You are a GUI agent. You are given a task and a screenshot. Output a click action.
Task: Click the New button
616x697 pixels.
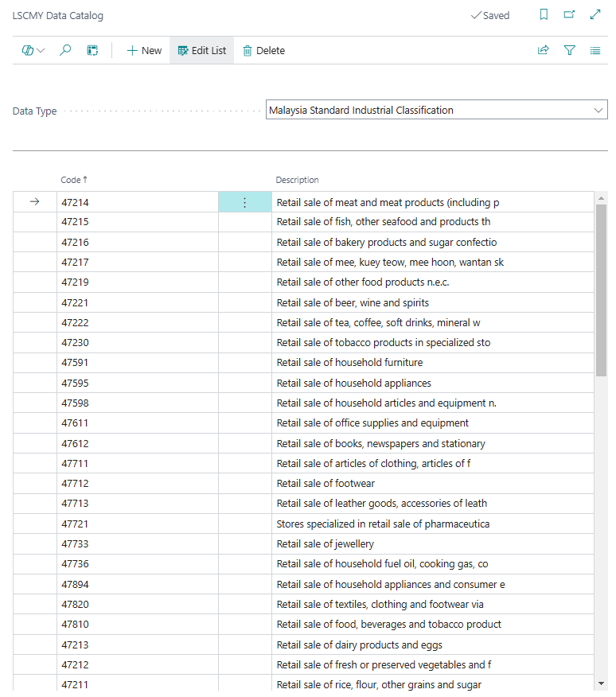tap(144, 50)
